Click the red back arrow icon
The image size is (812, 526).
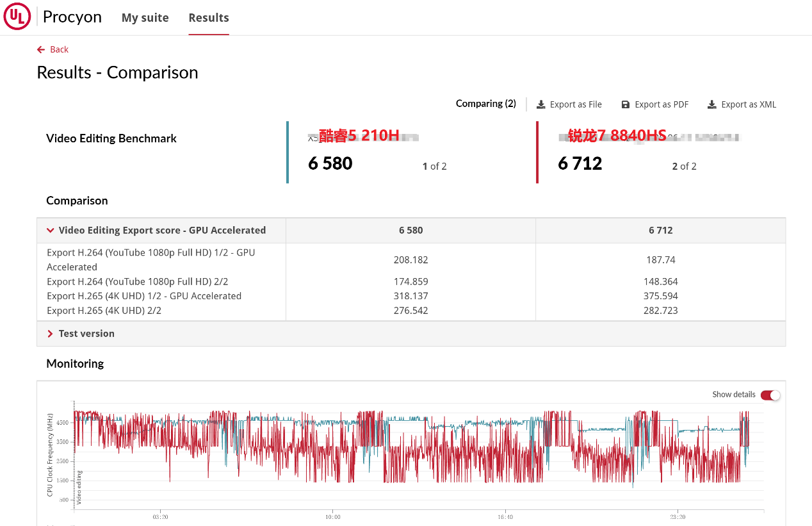41,50
